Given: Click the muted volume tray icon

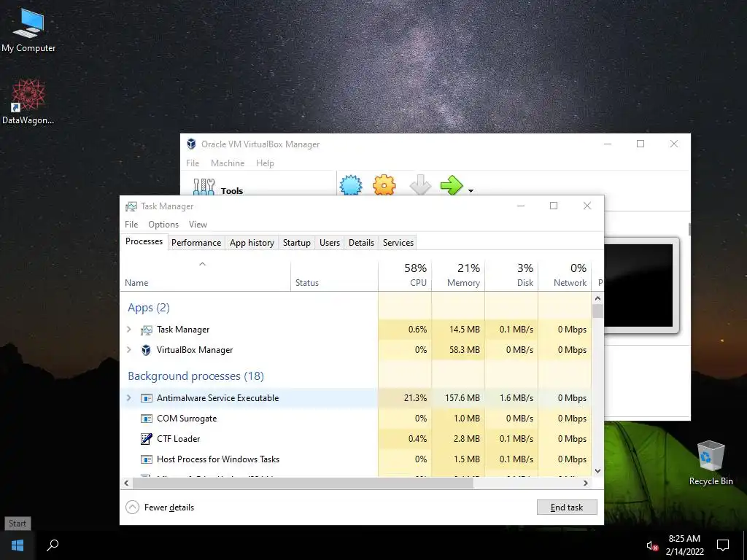Looking at the screenshot, I should pyautogui.click(x=652, y=545).
